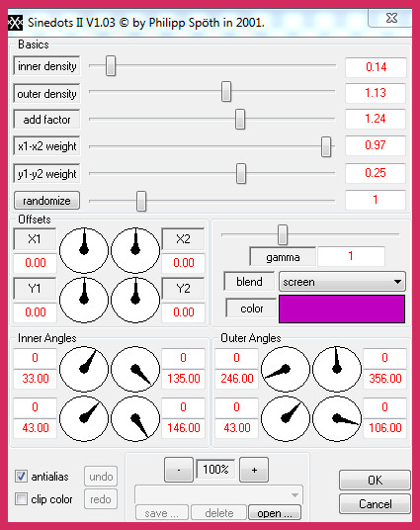Open the blend mode dropdown set to screen

point(342,282)
